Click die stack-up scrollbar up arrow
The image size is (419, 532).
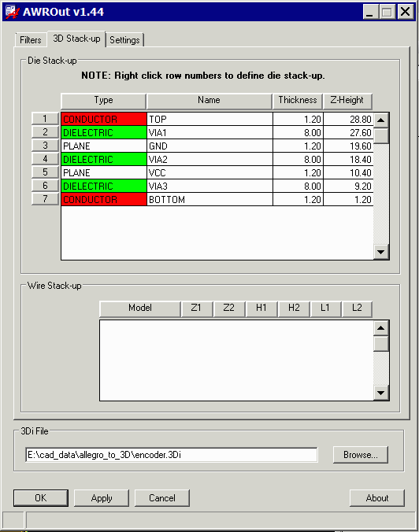click(381, 120)
